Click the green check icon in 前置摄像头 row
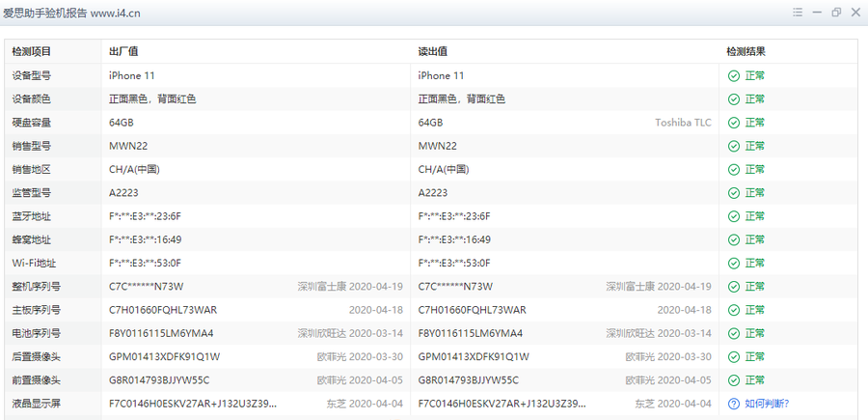Screen dimensions: 868x420 pyautogui.click(x=734, y=380)
